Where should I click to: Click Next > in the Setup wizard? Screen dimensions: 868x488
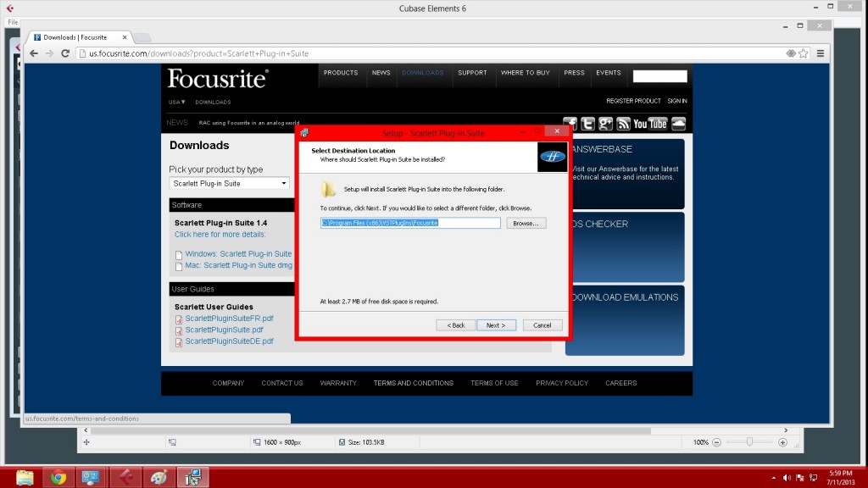(x=496, y=325)
